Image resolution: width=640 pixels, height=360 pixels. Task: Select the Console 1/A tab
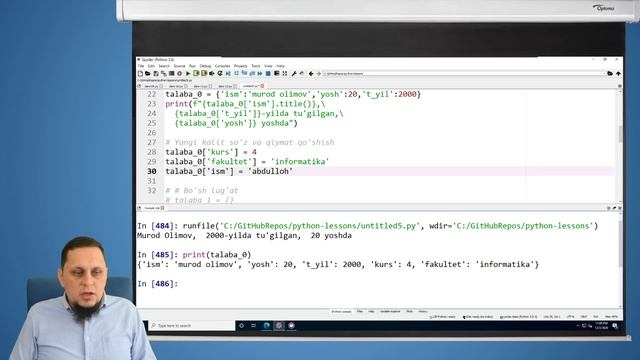tap(152, 208)
